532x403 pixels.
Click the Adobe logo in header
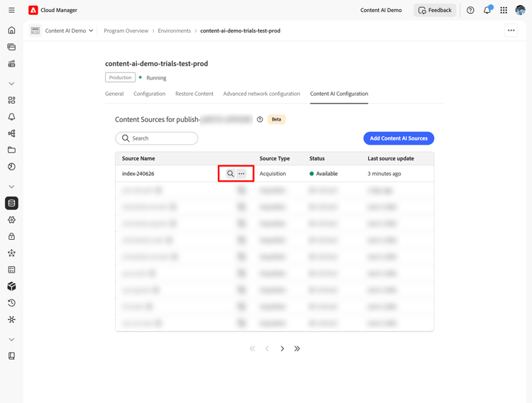pyautogui.click(x=33, y=10)
